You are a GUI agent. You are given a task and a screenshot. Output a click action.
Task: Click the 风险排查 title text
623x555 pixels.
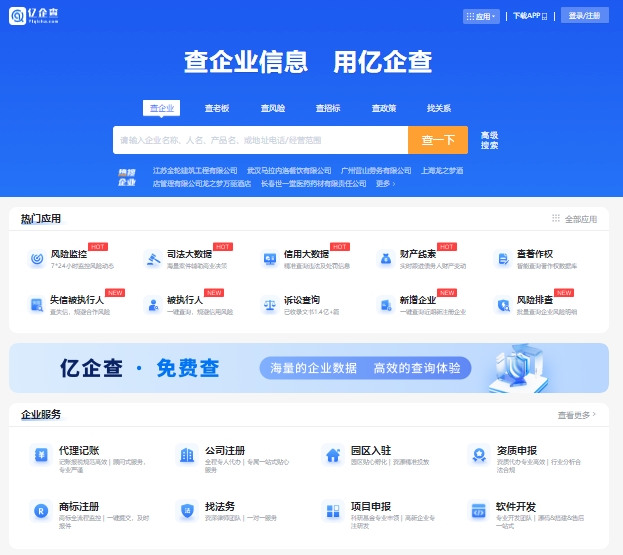(535, 300)
